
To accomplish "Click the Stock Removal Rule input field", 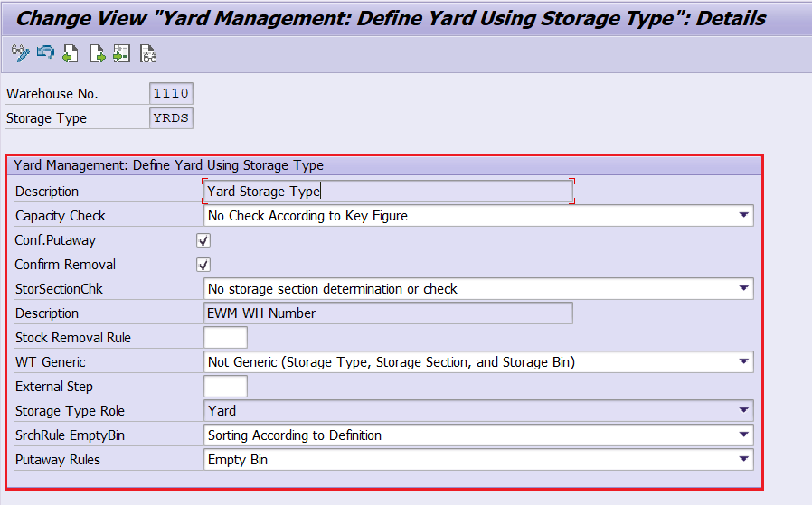I will point(225,338).
